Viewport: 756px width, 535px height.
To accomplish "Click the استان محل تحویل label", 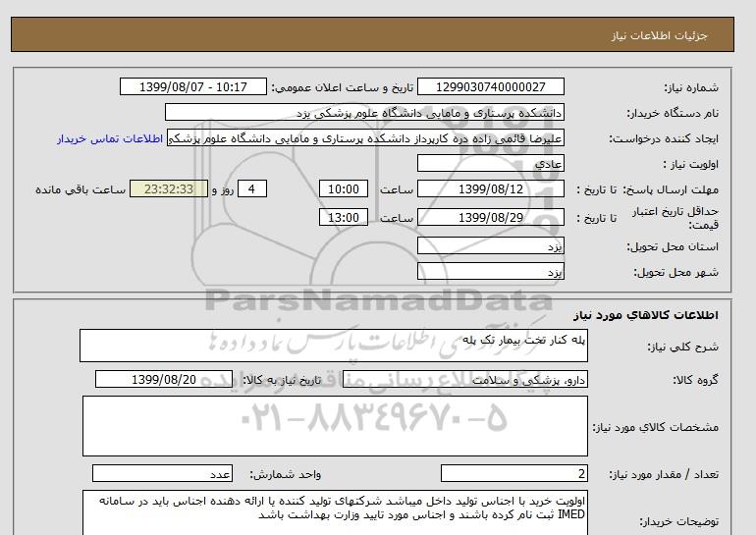I will (673, 246).
